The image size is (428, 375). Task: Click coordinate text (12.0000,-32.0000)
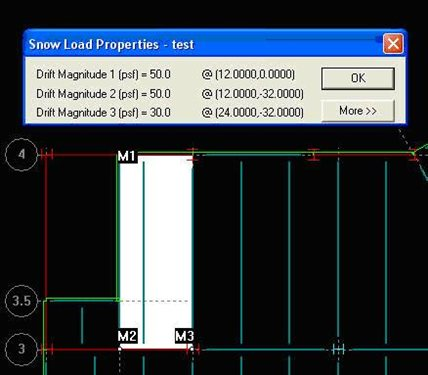click(x=253, y=94)
